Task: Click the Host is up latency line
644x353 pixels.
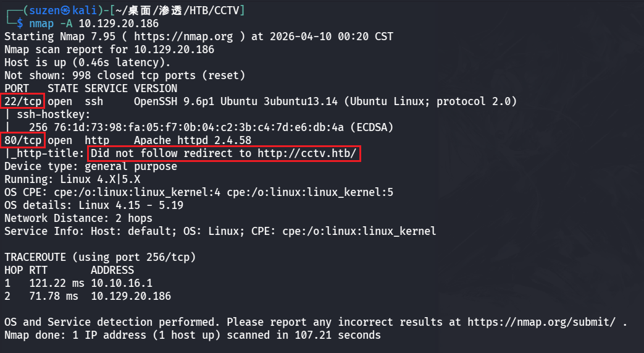Action: click(x=87, y=62)
